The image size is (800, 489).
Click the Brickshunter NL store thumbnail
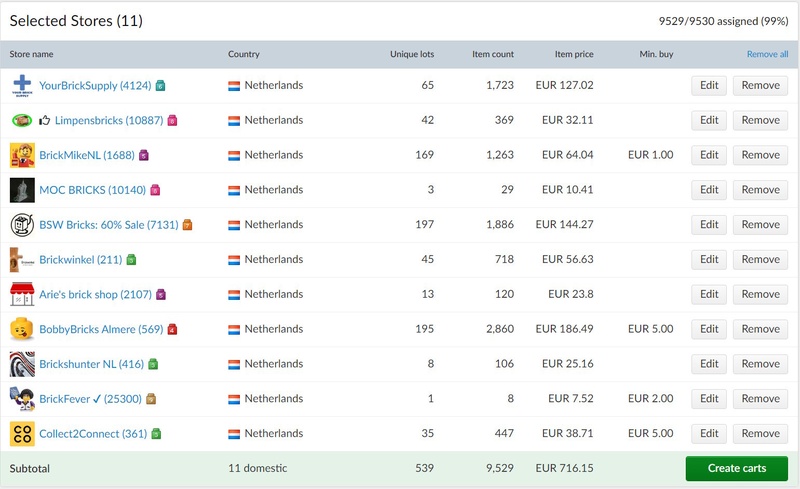(x=22, y=364)
